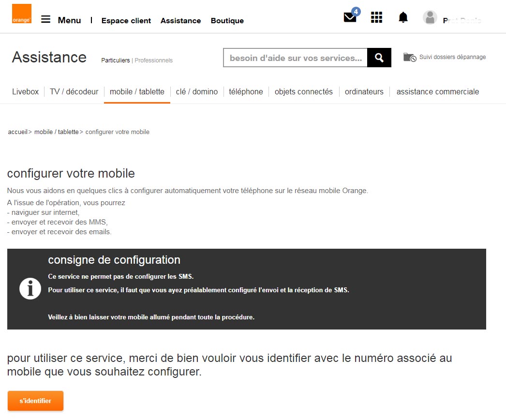Viewport: 506px width, 420px height.
Task: Select the TV / décodeur tab
Action: coord(74,91)
